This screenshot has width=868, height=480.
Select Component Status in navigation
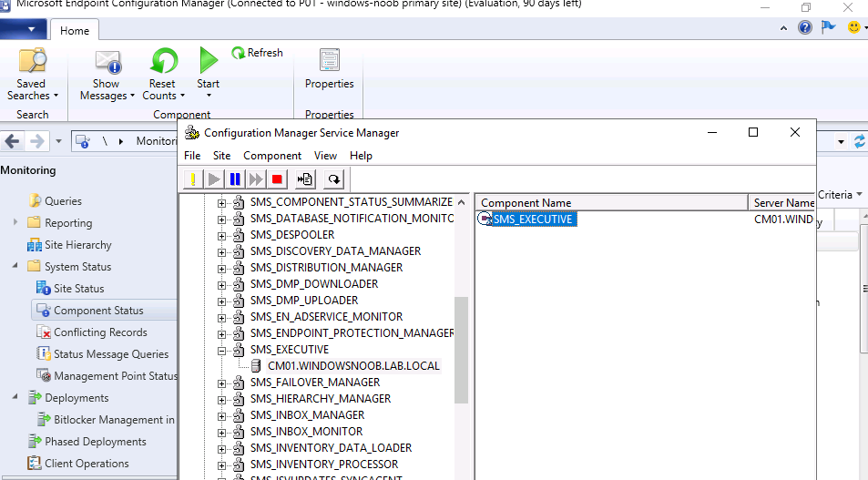click(x=98, y=311)
